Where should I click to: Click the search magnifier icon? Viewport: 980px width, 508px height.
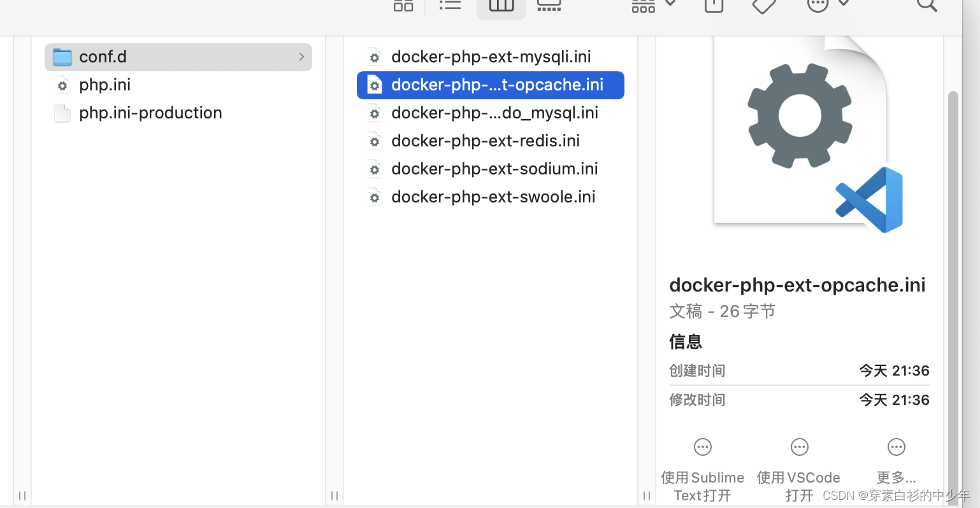926,6
